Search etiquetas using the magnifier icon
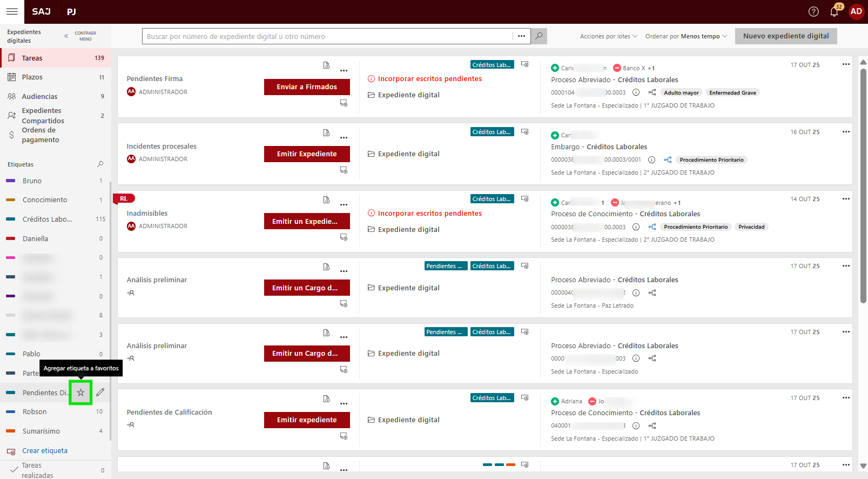This screenshot has height=479, width=868. click(100, 164)
